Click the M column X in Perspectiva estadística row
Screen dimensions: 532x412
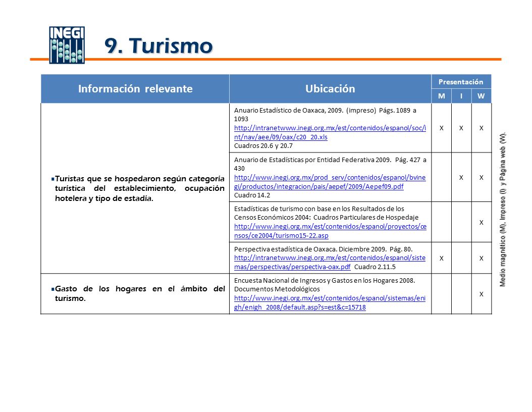pos(442,259)
